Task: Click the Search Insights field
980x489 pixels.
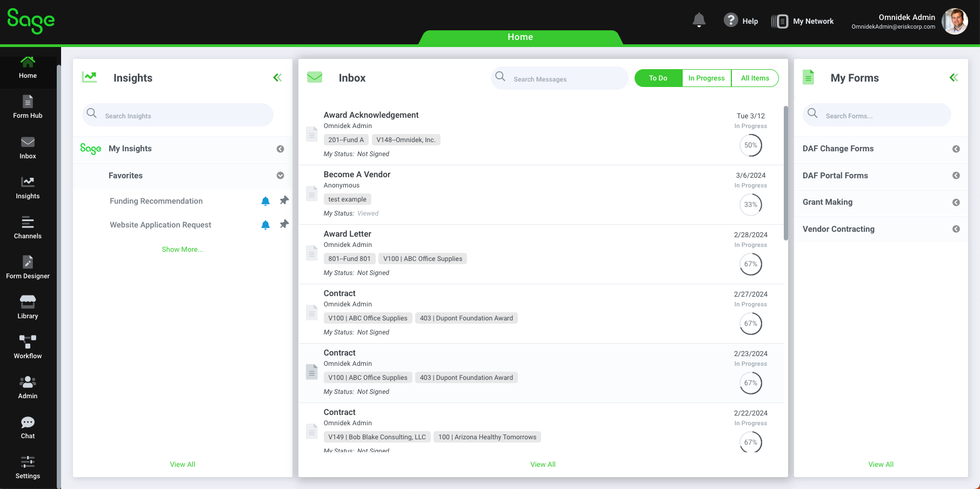Action: pyautogui.click(x=178, y=115)
